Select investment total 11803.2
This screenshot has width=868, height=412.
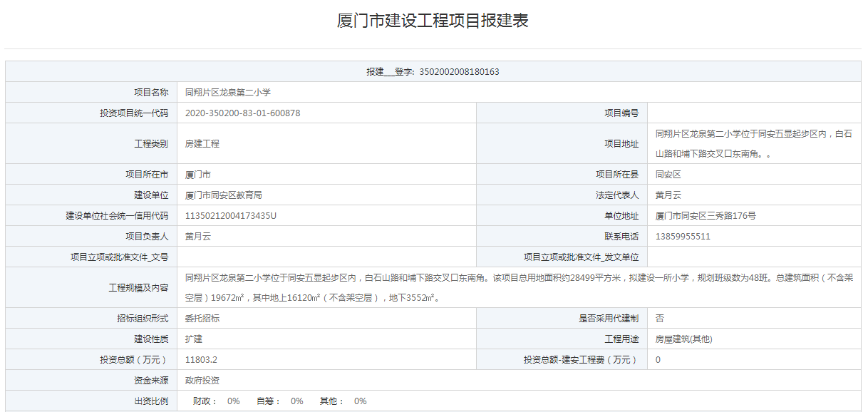click(x=201, y=360)
